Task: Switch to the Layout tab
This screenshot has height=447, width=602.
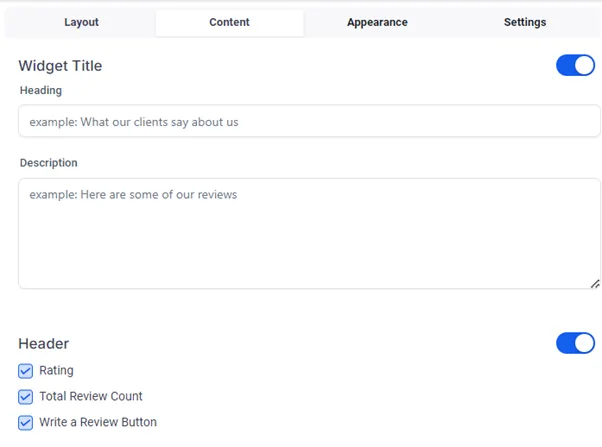Action: [81, 22]
